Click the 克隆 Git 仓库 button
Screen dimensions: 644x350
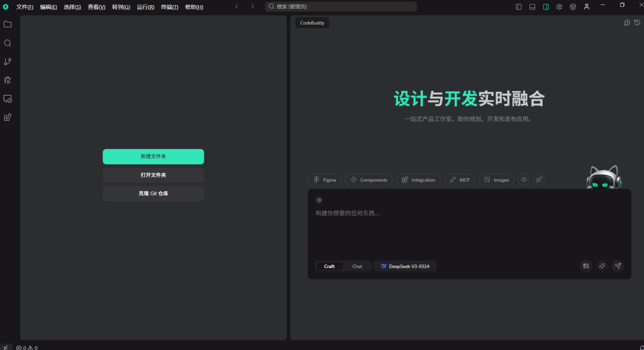[153, 193]
